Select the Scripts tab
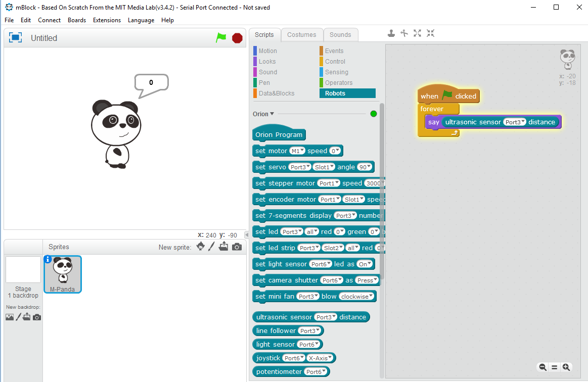This screenshot has height=382, width=588. pos(264,34)
